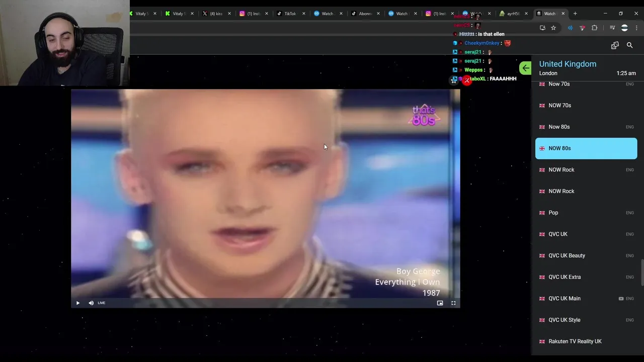Close the TikTok tab
Image resolution: width=644 pixels, height=362 pixels.
click(304, 14)
